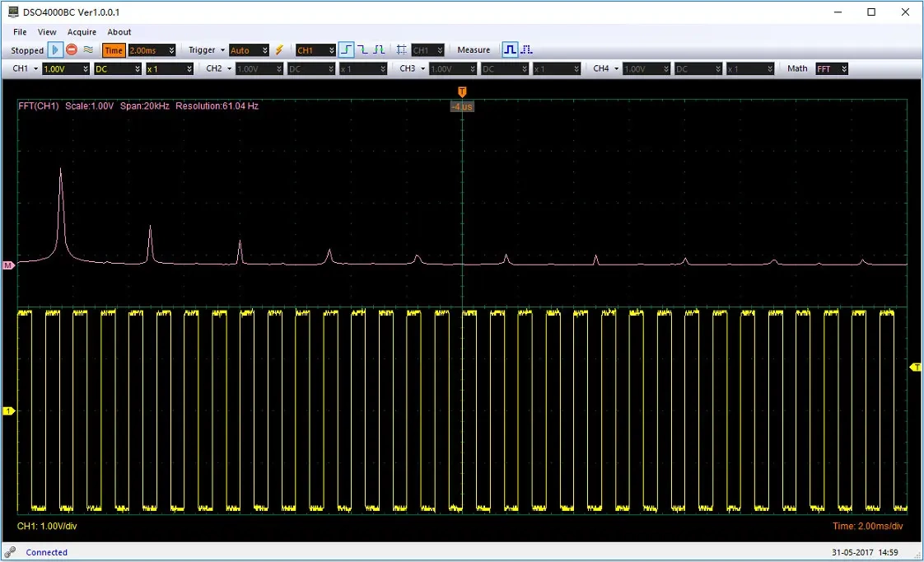Viewport: 924px width, 562px height.
Task: Click the orange trigger position T marker
Action: pyautogui.click(x=462, y=91)
